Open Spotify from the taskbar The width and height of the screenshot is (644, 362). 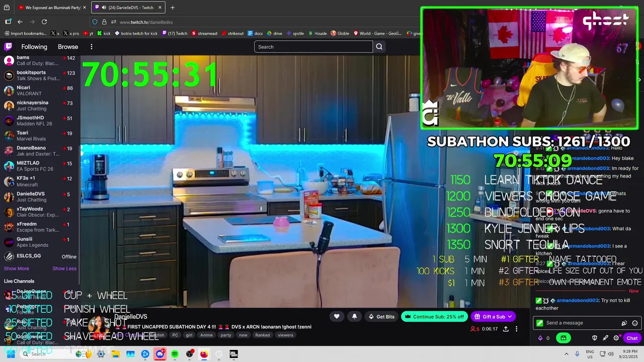click(x=175, y=354)
